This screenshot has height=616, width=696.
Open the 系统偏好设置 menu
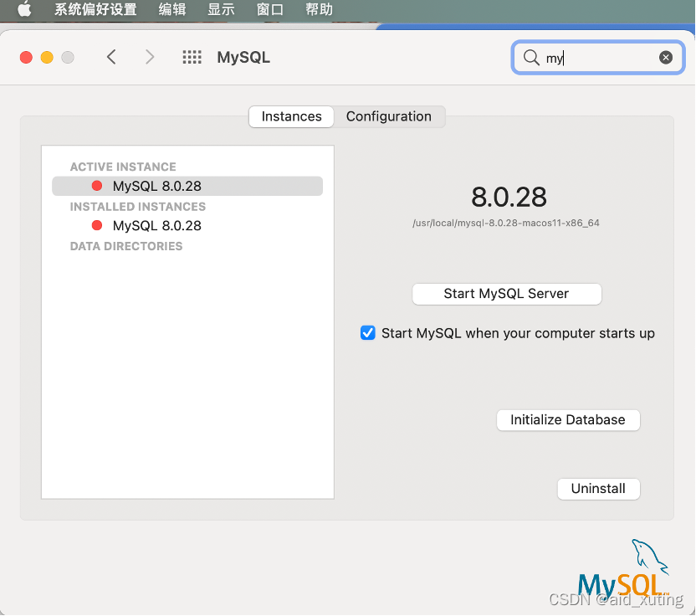pyautogui.click(x=95, y=9)
